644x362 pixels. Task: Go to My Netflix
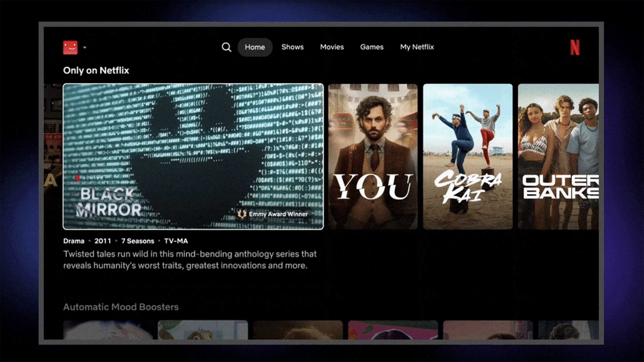pyautogui.click(x=417, y=47)
